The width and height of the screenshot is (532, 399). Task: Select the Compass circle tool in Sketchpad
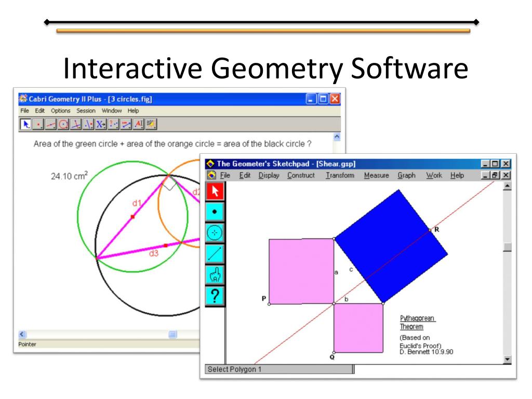pyautogui.click(x=215, y=233)
